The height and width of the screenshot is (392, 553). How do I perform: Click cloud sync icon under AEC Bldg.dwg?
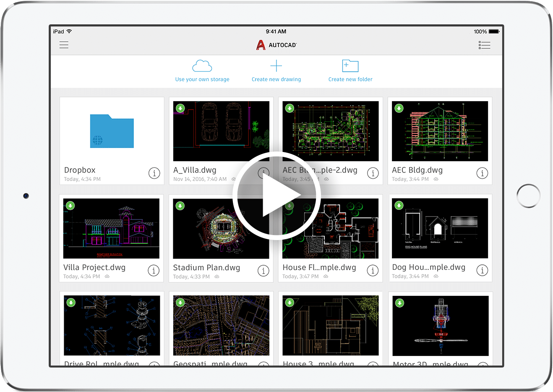tap(436, 179)
